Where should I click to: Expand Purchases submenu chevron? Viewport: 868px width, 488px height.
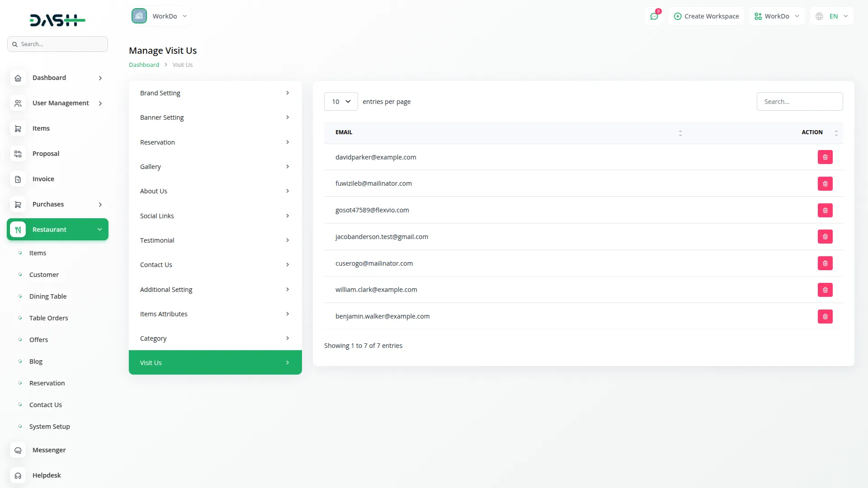[x=100, y=205]
